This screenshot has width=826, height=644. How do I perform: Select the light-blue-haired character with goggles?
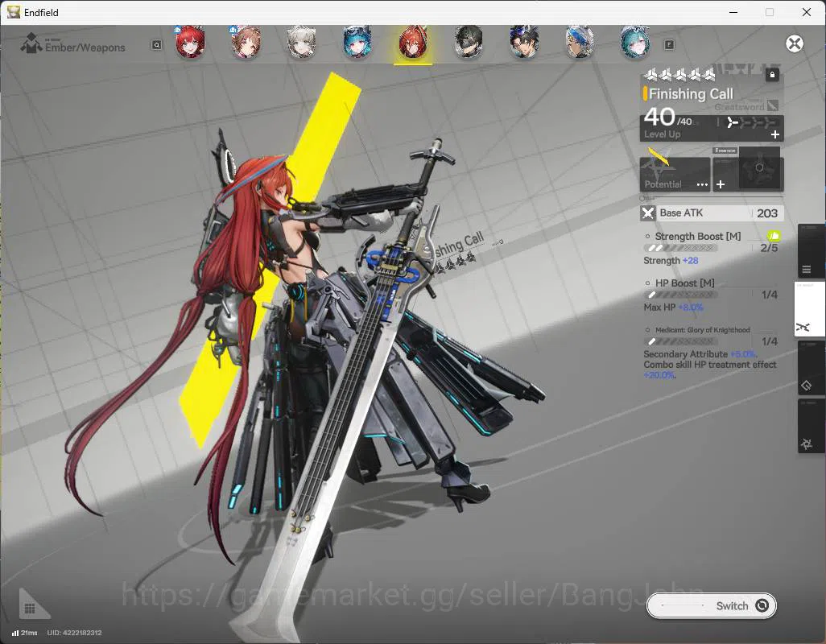pos(357,42)
